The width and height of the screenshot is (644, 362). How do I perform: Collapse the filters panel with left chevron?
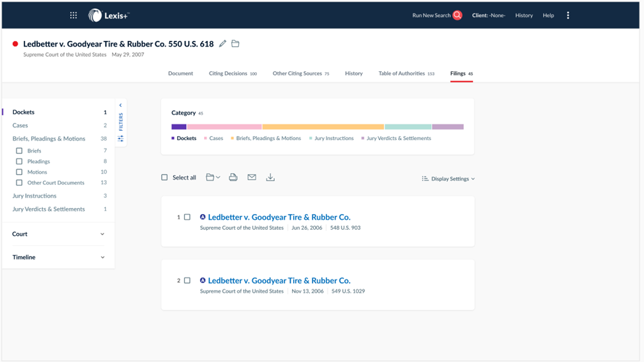tap(120, 105)
